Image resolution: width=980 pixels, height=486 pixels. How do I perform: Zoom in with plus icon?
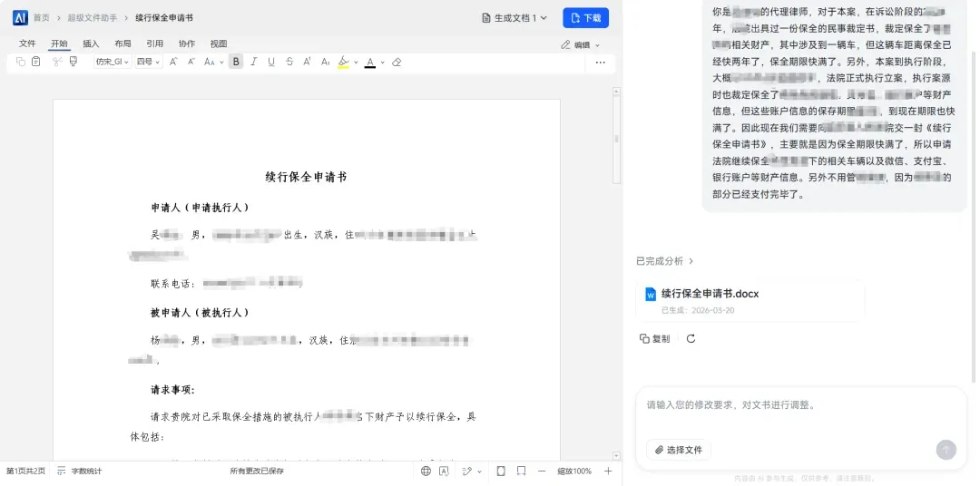[x=608, y=471]
